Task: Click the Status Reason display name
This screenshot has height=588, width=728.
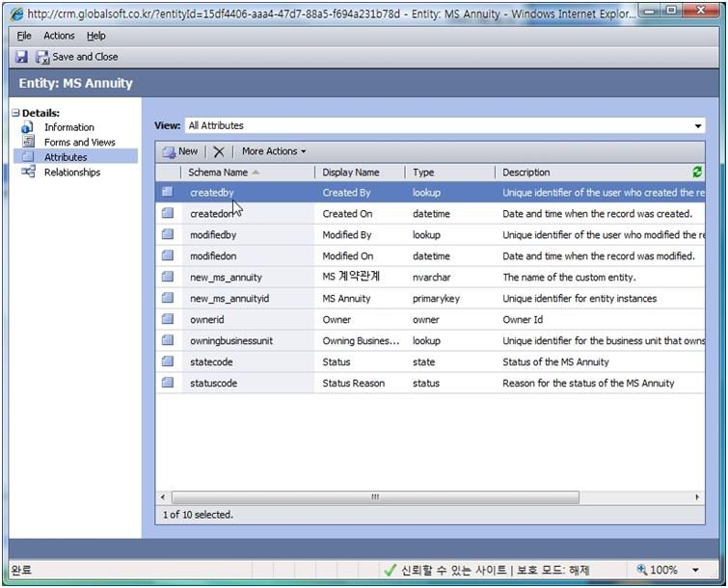Action: point(354,384)
